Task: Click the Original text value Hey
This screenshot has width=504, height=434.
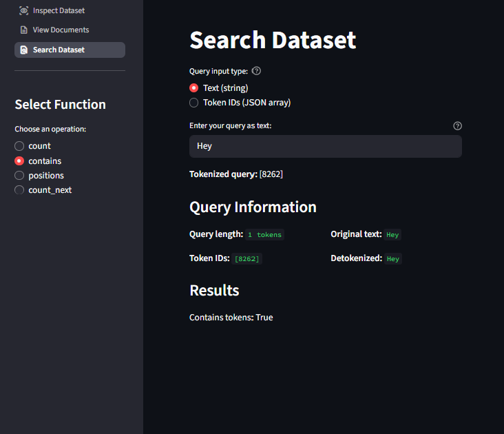Action: 392,235
